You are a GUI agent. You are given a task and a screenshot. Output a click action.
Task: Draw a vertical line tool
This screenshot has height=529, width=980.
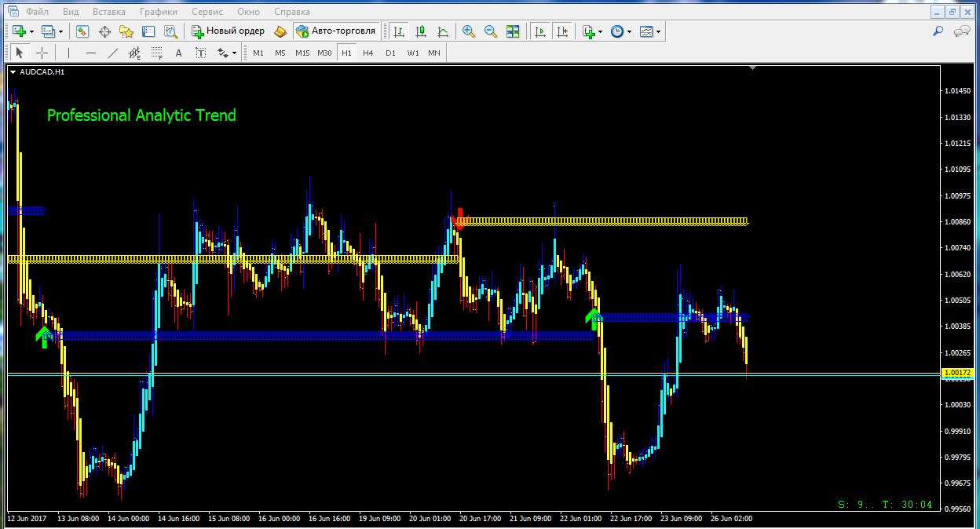(x=69, y=53)
